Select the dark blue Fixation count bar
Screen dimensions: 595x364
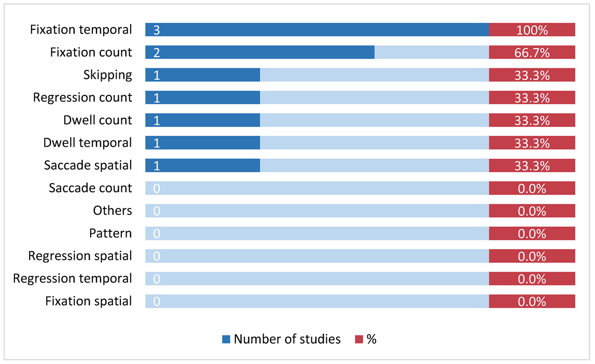259,52
